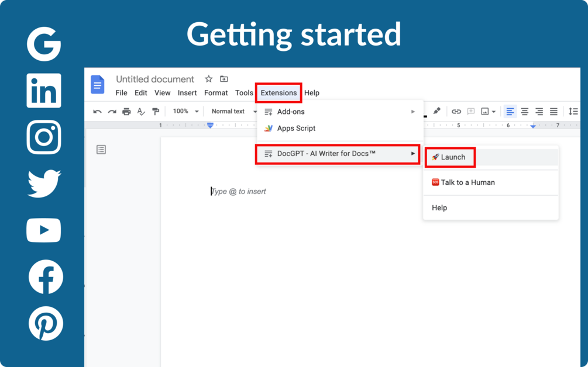Click the move-to-folder icon beside title
Screen dimensions: 588x367
[224, 79]
